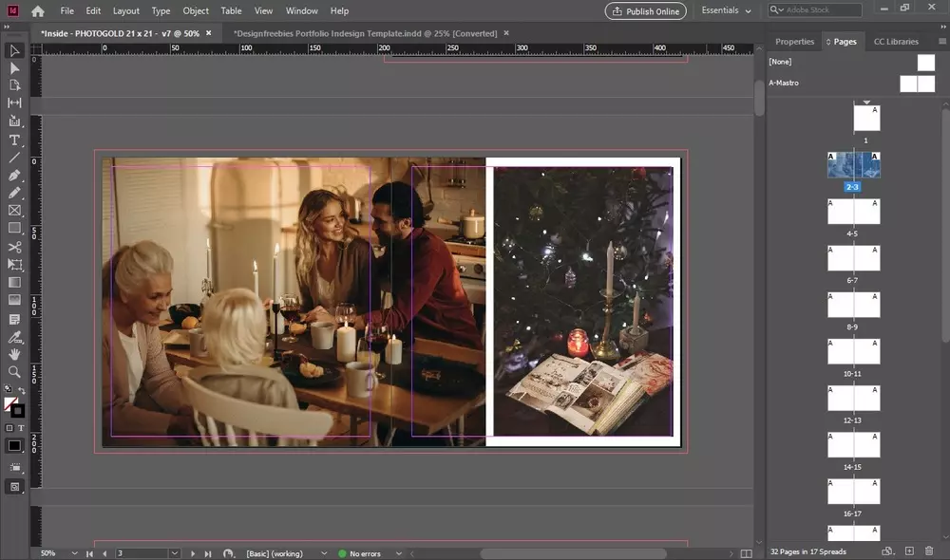
Task: Switch to the CC Libraries tab
Action: (x=896, y=42)
